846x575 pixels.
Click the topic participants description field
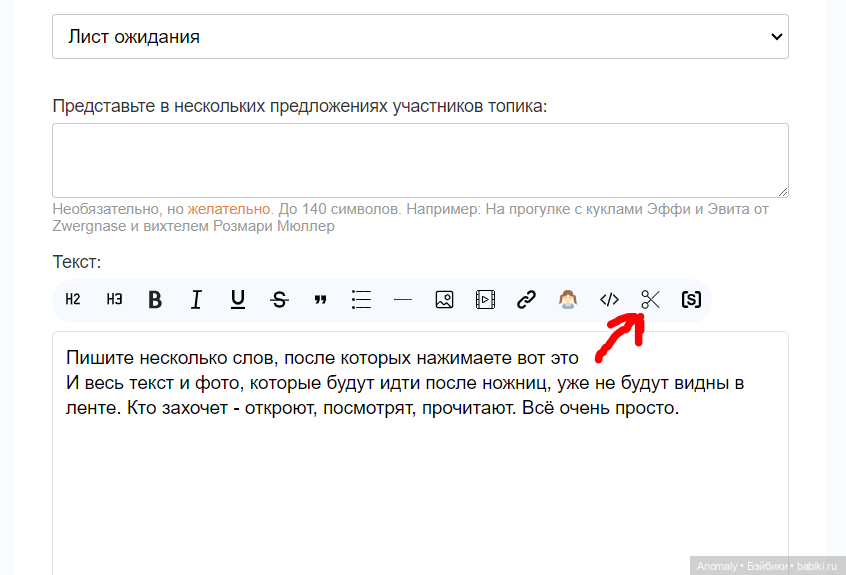[420, 160]
